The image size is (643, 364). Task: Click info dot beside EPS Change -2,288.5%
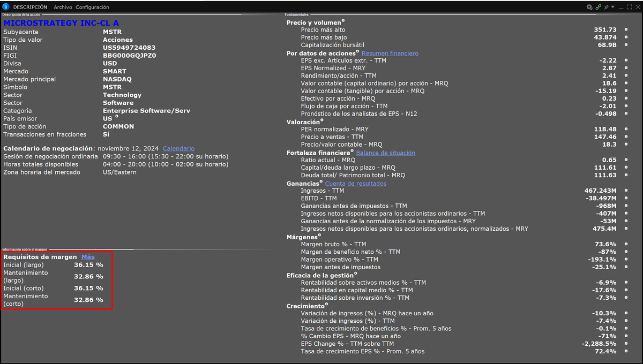point(625,344)
